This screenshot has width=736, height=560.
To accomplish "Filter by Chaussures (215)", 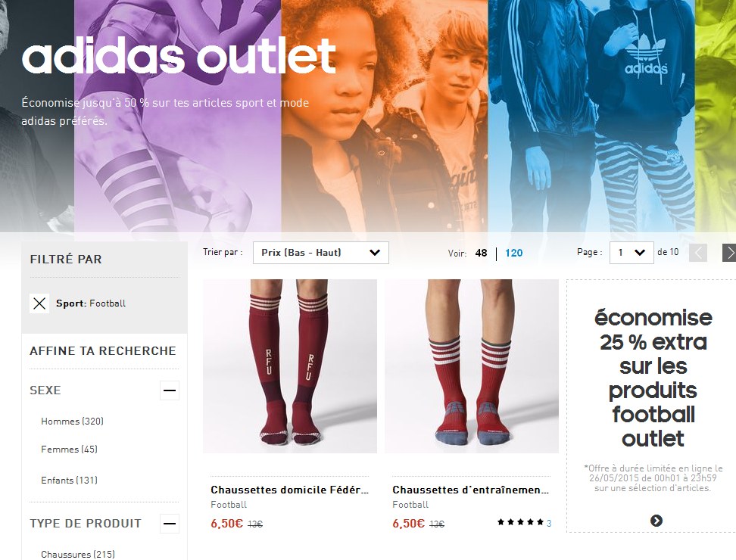I will click(x=78, y=555).
